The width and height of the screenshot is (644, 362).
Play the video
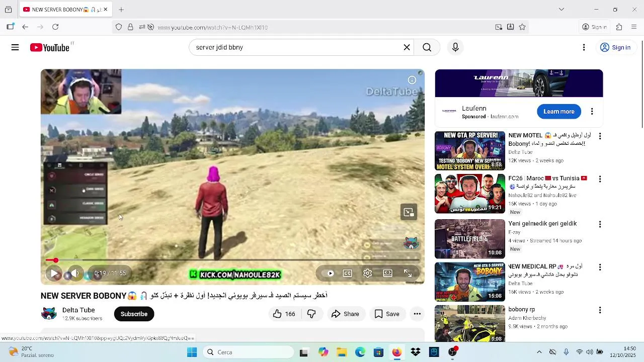point(54,274)
